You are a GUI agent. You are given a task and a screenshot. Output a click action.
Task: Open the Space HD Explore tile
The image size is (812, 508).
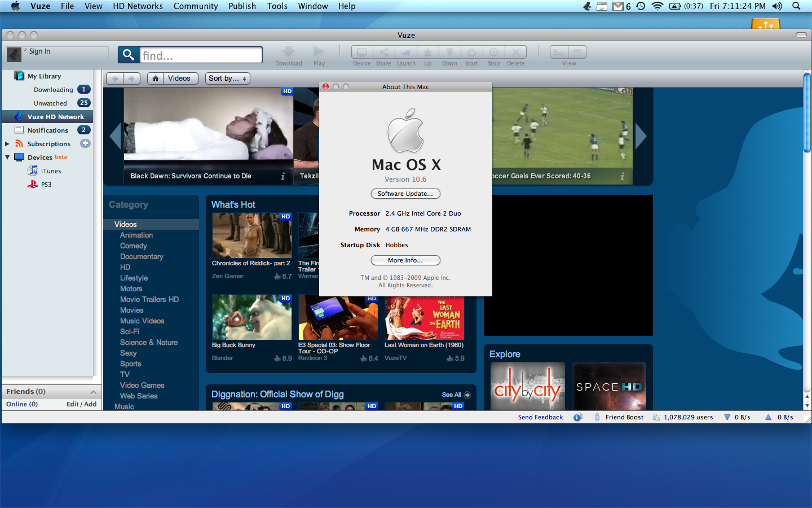(609, 386)
